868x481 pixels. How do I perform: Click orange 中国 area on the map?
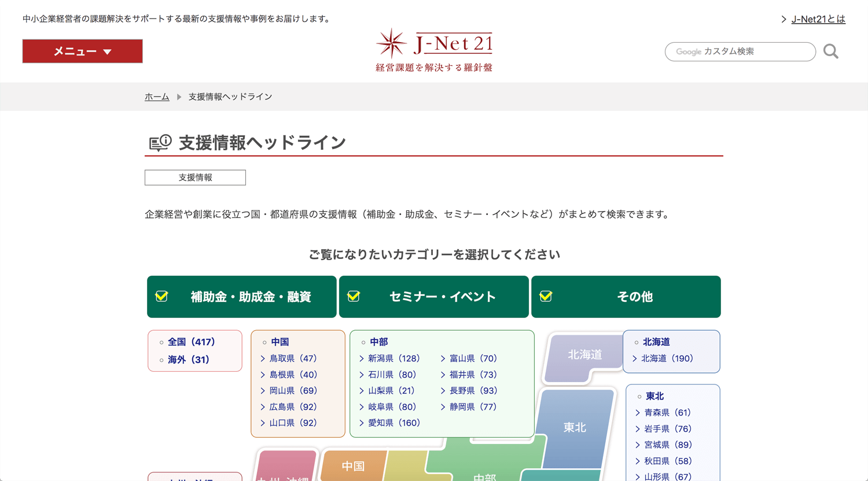click(353, 466)
